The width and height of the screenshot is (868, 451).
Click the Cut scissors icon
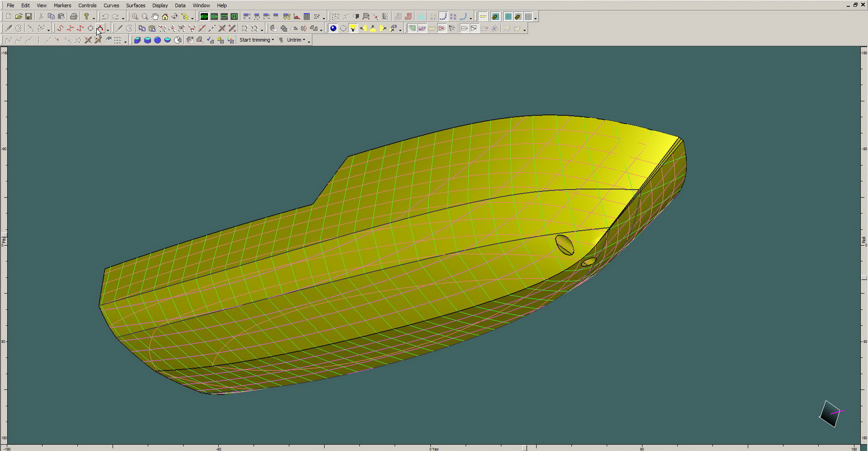(41, 16)
